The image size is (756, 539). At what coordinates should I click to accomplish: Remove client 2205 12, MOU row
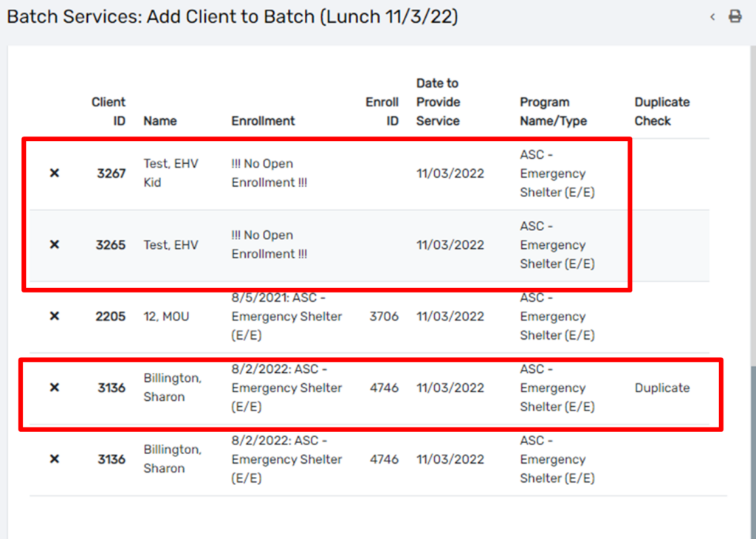coord(55,316)
